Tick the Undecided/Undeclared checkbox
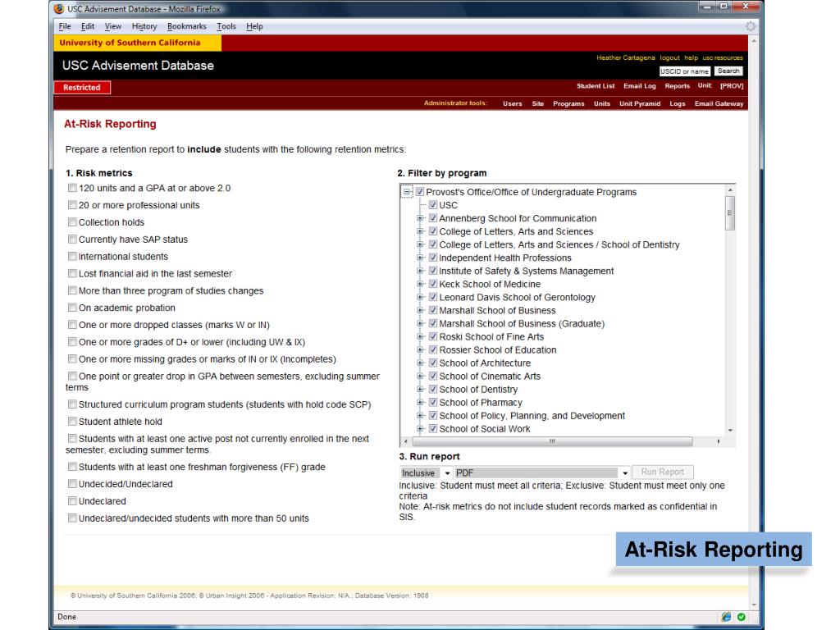 coord(72,484)
